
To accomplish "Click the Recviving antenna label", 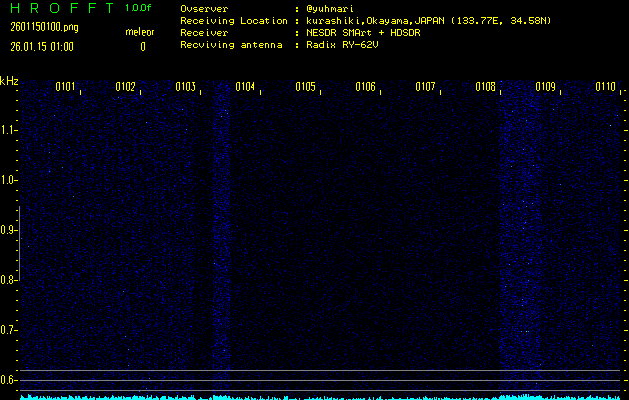I will click(x=231, y=45).
